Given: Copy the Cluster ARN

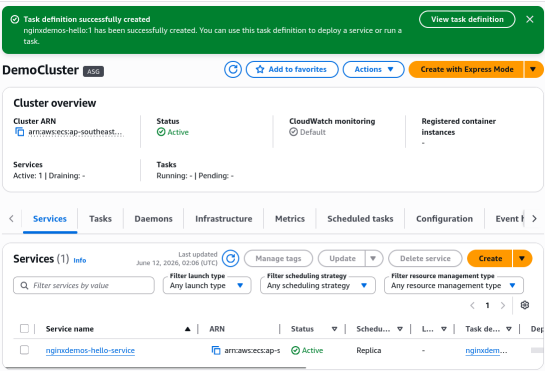Looking at the screenshot, I should 19,132.
